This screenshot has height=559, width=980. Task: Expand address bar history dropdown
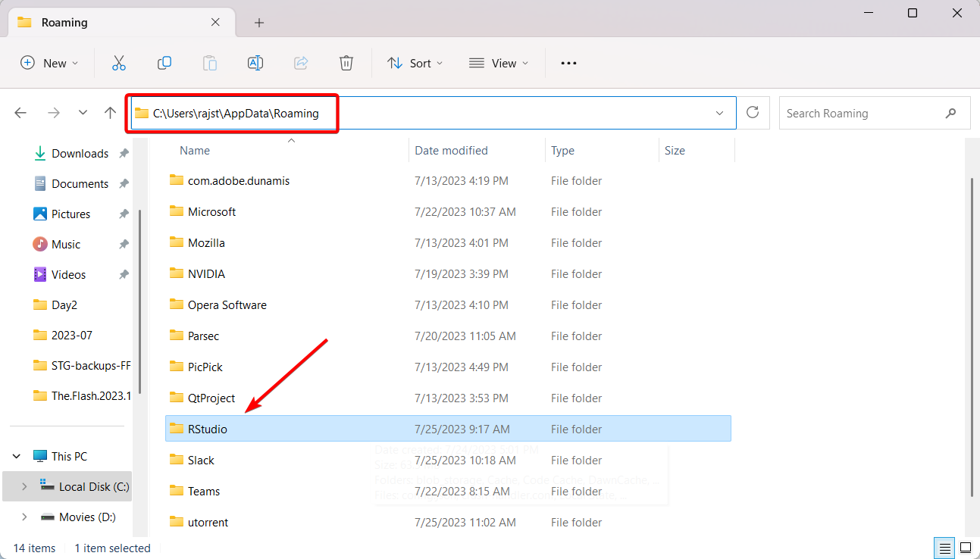click(x=719, y=113)
